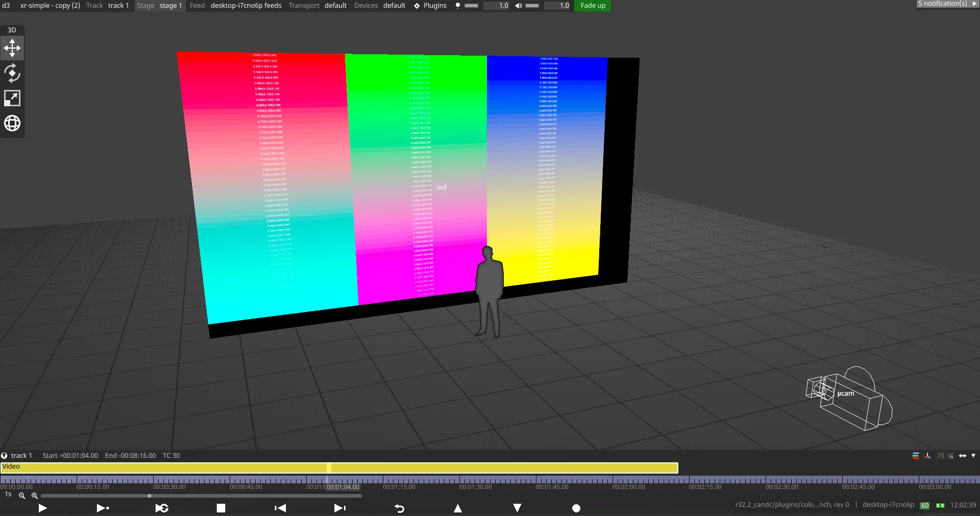Click the scale/expand view tool icon
Image resolution: width=980 pixels, height=516 pixels.
[x=12, y=98]
